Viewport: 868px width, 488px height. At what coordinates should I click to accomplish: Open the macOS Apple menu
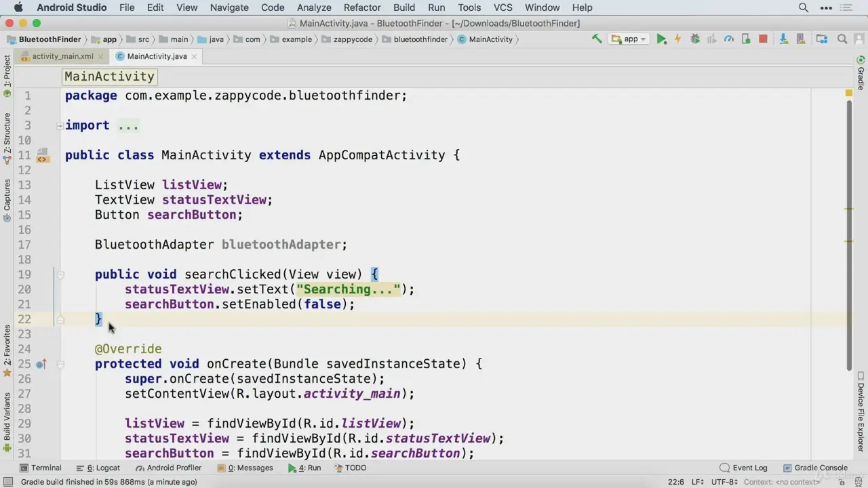(18, 7)
